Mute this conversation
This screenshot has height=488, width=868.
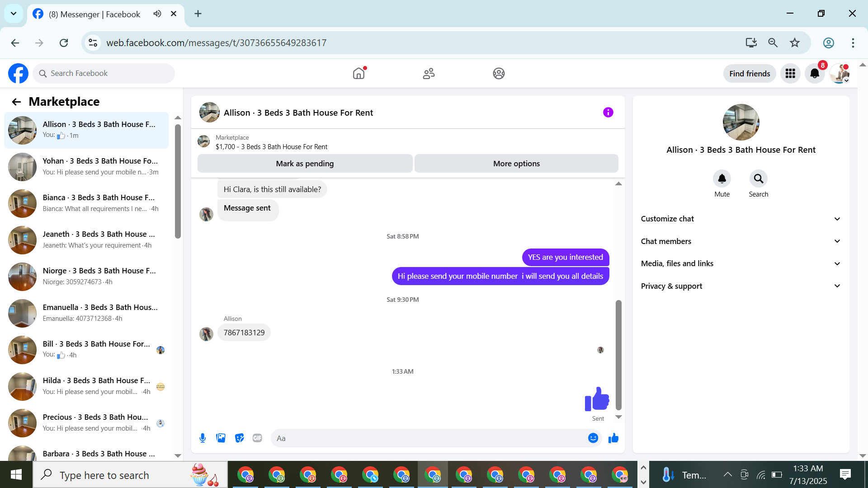(x=722, y=179)
